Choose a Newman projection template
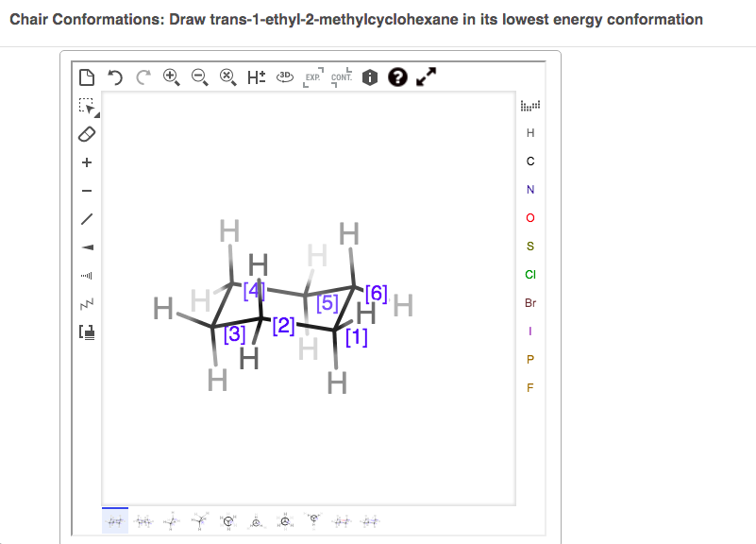This screenshot has width=756, height=544. pyautogui.click(x=227, y=520)
